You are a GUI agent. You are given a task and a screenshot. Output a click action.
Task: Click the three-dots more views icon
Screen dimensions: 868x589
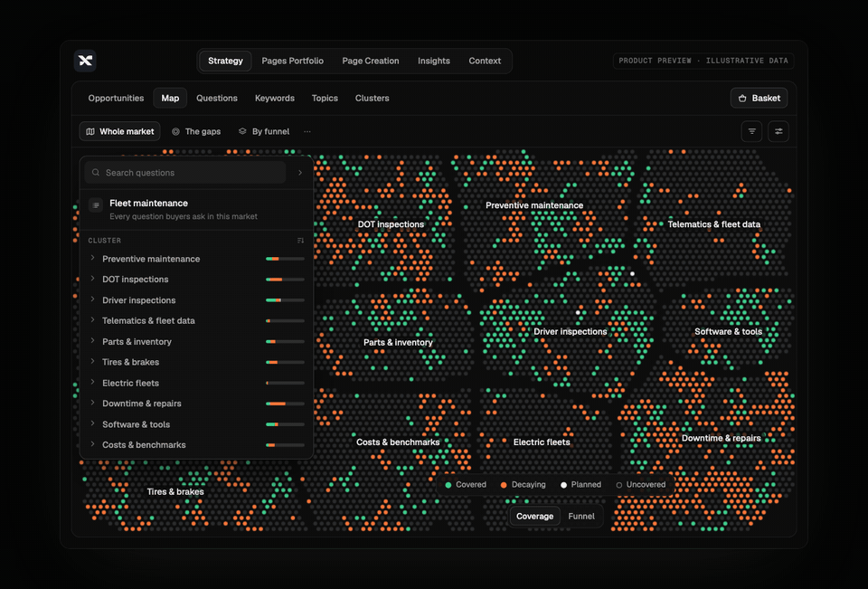coord(307,131)
